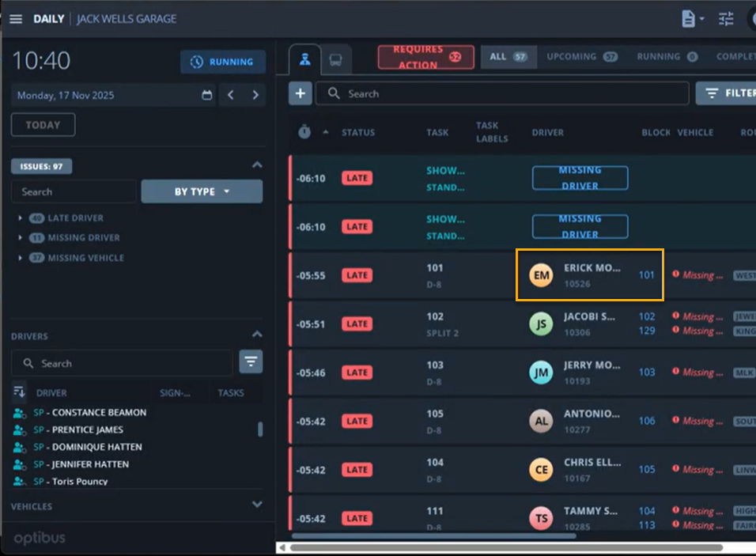This screenshot has width=756, height=556.
Task: Toggle the Running clock status button
Action: point(223,62)
